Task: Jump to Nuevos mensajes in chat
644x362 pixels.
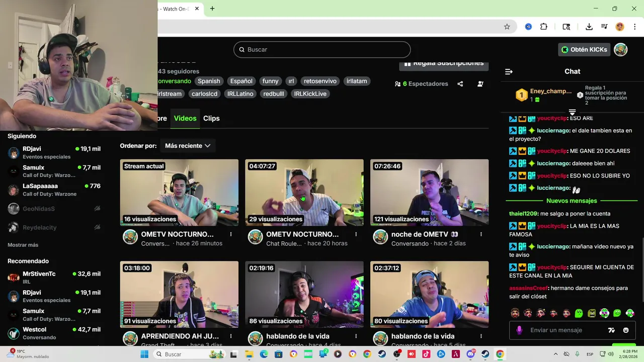Action: (x=572, y=201)
